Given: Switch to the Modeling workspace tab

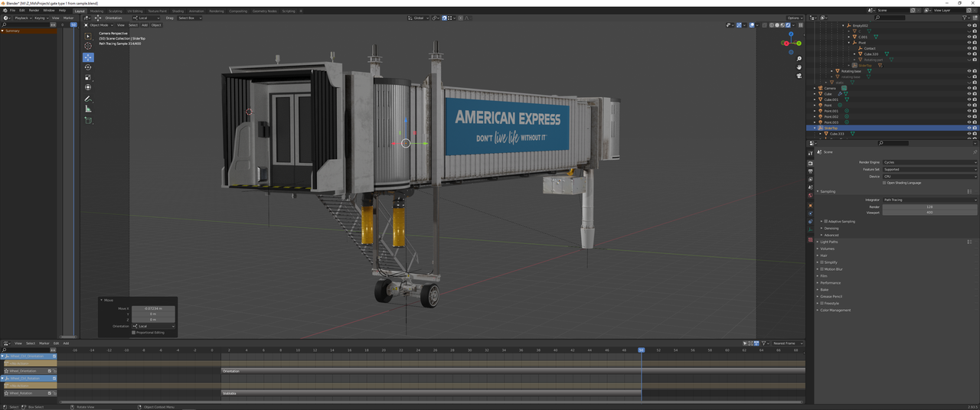Looking at the screenshot, I should pyautogui.click(x=96, y=11).
